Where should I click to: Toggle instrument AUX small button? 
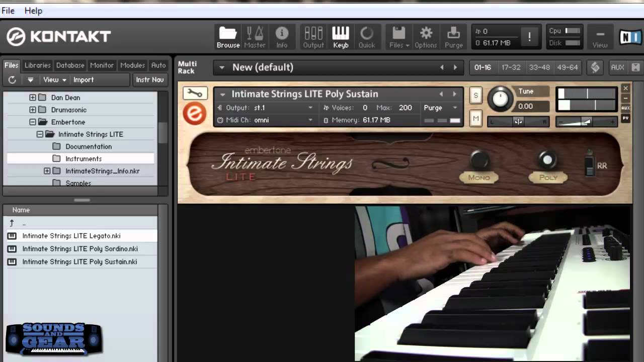(x=625, y=108)
